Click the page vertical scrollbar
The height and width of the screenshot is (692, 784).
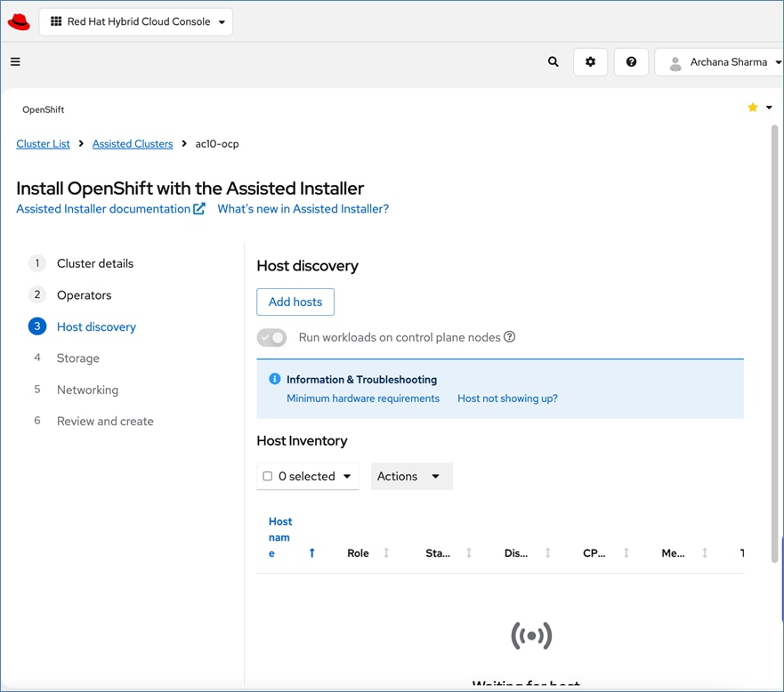pos(775,345)
